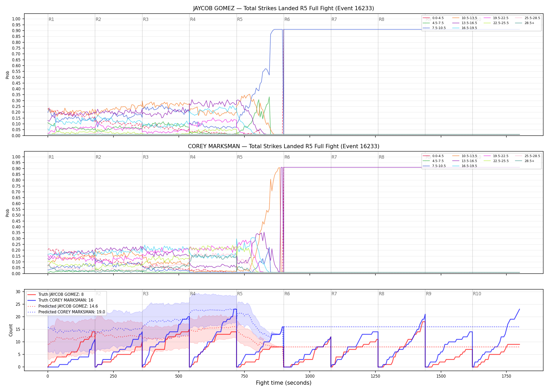
Task: Click the Fight time (seconds) axis label
Action: tap(284, 383)
